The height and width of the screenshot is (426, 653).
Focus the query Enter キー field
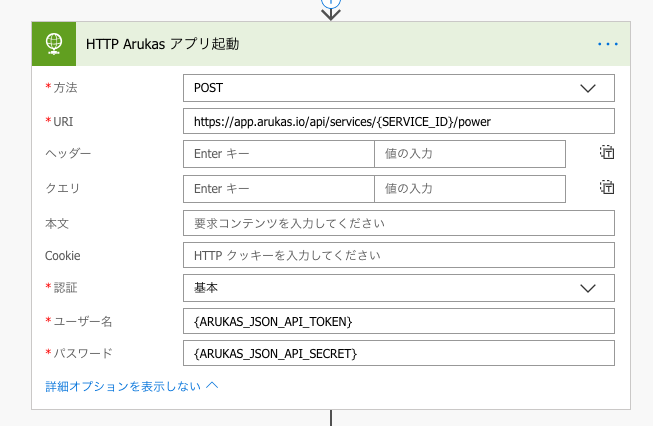point(278,188)
